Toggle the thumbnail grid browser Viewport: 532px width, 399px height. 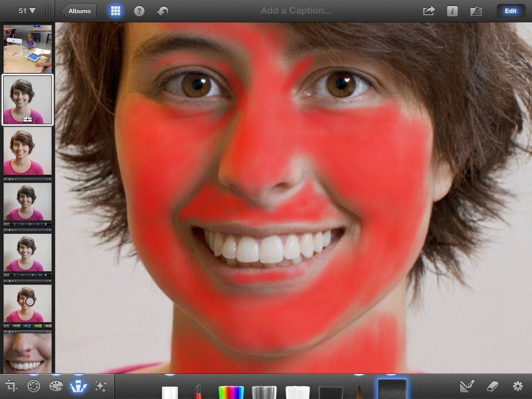[x=115, y=11]
